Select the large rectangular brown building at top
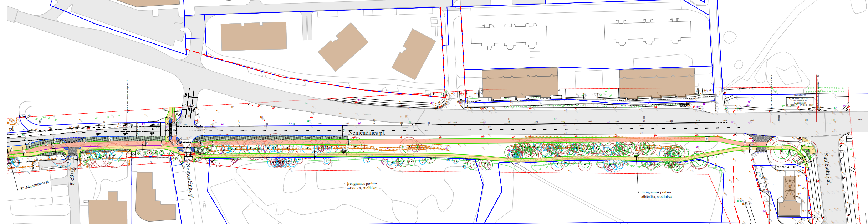The width and height of the screenshot is (868, 224). point(254,36)
